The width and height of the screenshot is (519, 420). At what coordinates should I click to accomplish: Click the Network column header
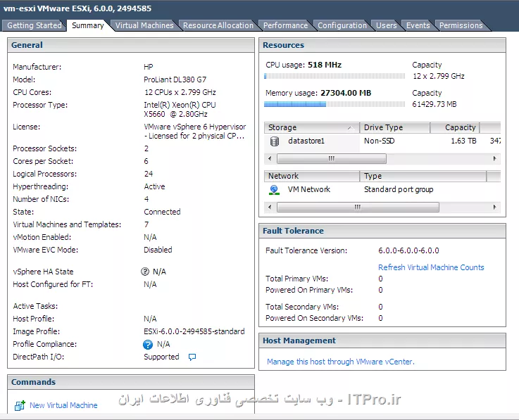pos(311,176)
